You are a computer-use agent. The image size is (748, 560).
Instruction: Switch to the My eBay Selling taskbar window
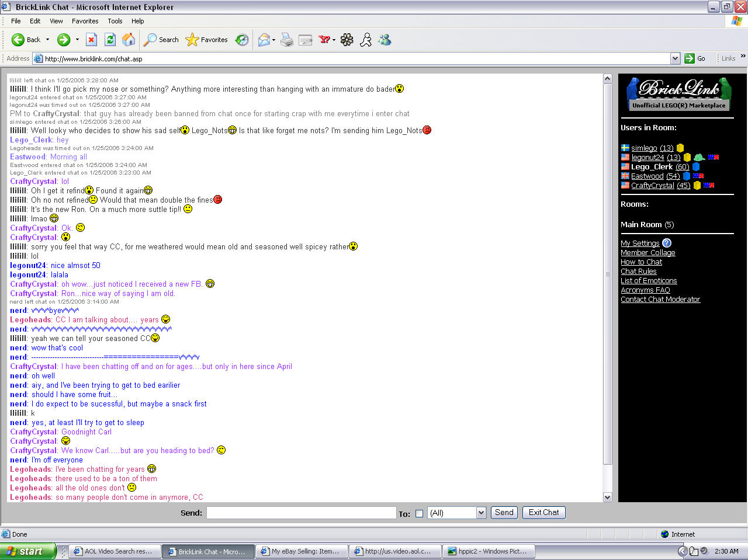301,551
